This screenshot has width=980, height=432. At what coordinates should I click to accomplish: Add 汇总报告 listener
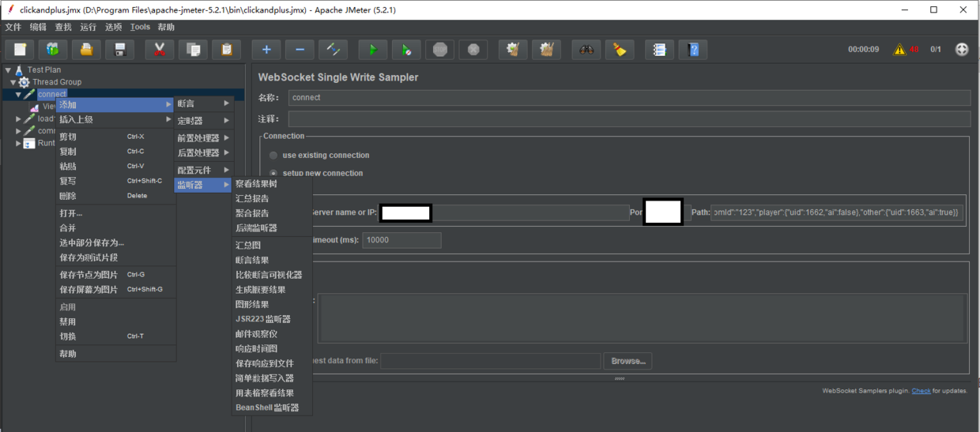tap(273, 198)
